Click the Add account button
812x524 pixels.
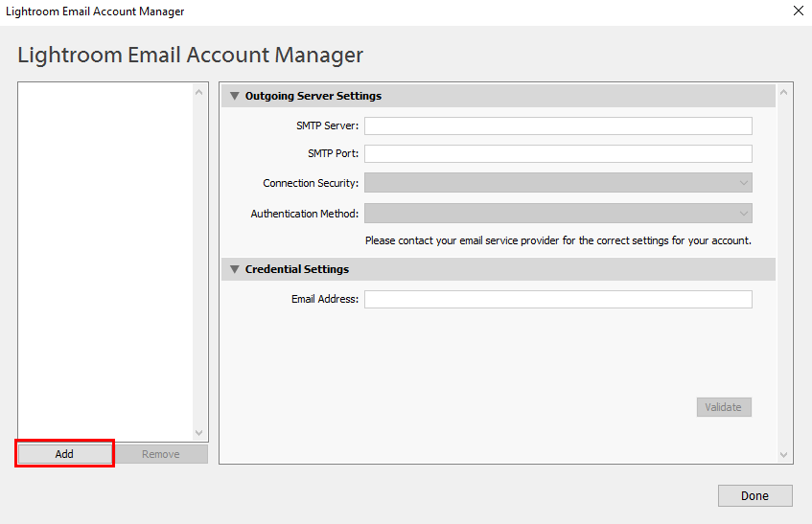tap(64, 454)
